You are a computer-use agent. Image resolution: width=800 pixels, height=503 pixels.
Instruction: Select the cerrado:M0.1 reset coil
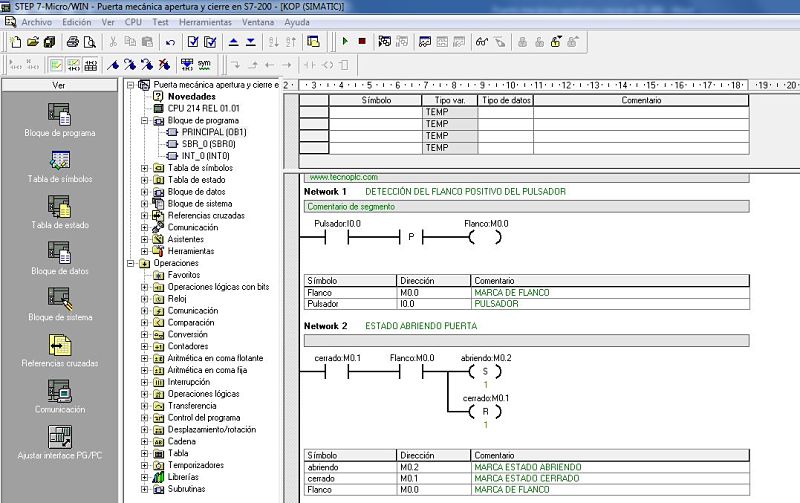485,411
